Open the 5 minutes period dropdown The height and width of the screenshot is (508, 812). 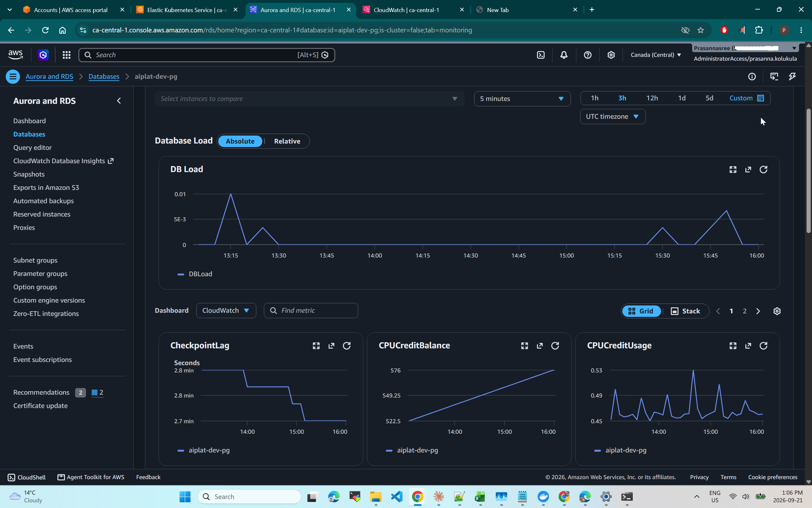522,99
